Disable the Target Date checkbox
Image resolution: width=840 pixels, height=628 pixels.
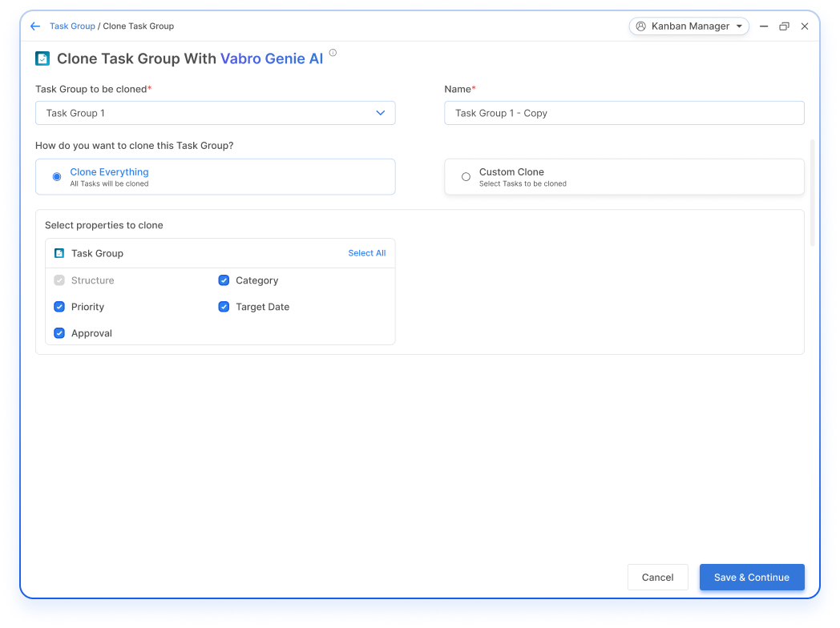point(224,307)
